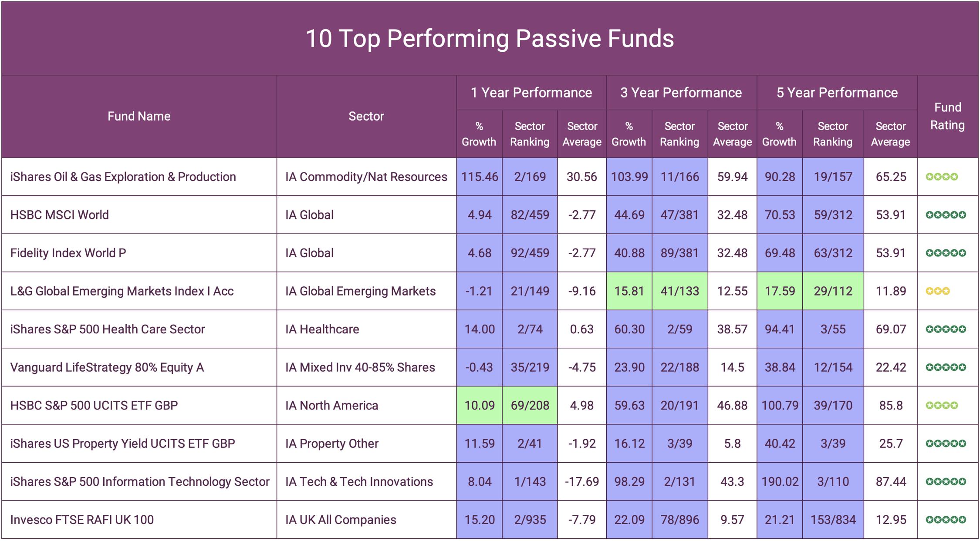The image size is (980, 541).
Task: Expand the Sector column header
Action: [366, 116]
